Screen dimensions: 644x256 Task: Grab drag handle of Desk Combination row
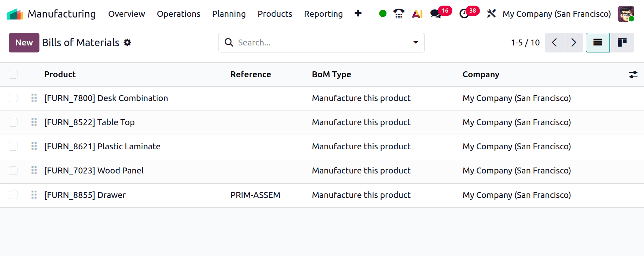point(34,98)
